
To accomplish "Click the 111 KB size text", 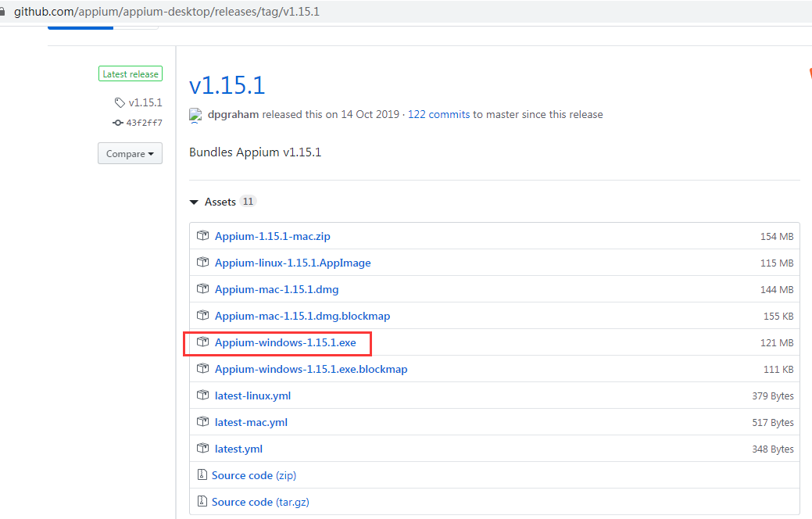I will click(778, 369).
